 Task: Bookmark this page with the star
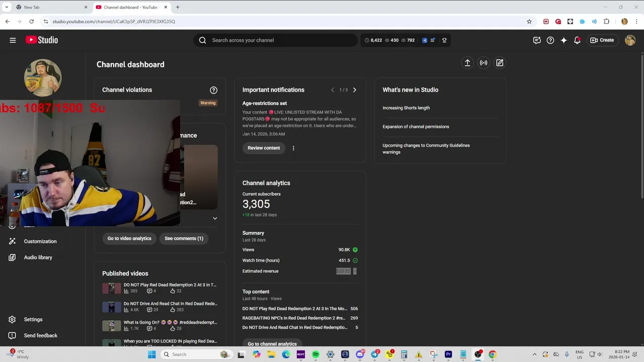529,22
